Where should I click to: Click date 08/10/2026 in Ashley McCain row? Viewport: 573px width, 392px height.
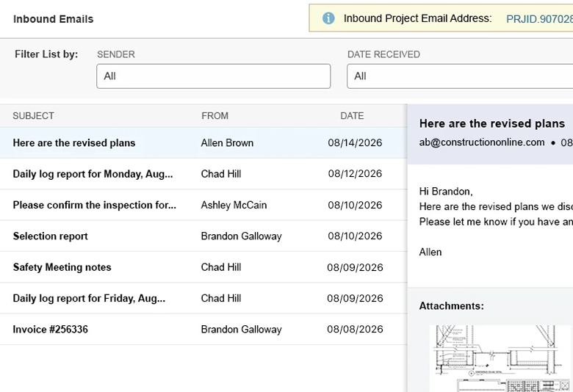tap(355, 205)
